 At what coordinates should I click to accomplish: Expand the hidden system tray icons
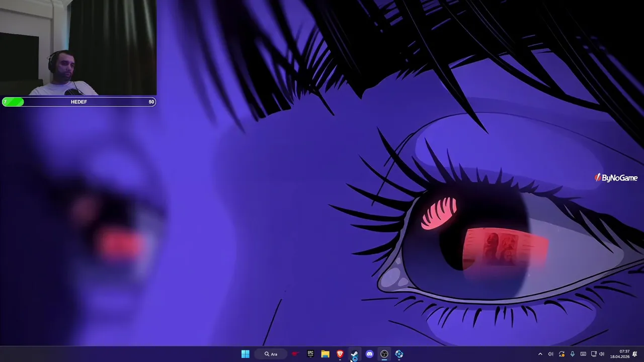pos(540,354)
